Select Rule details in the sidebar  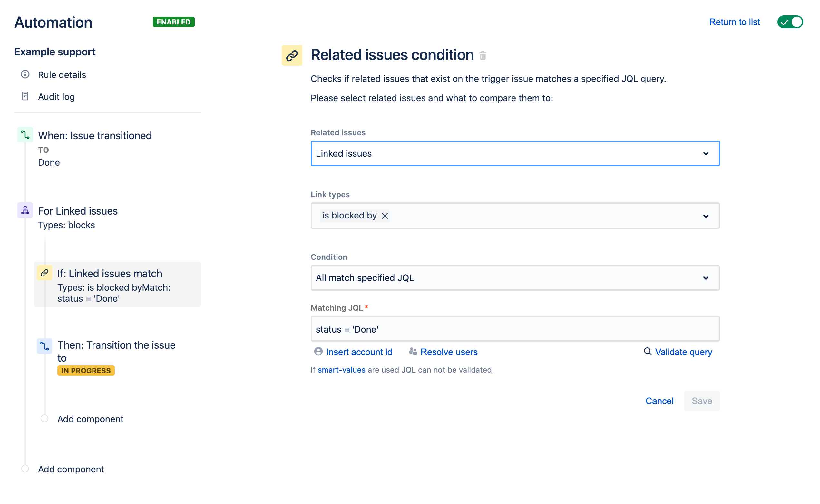(x=62, y=75)
